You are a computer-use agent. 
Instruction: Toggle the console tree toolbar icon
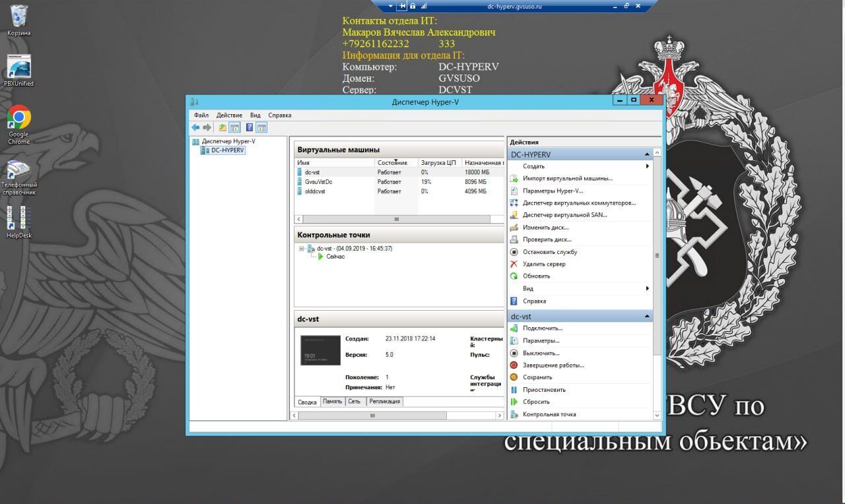[234, 127]
